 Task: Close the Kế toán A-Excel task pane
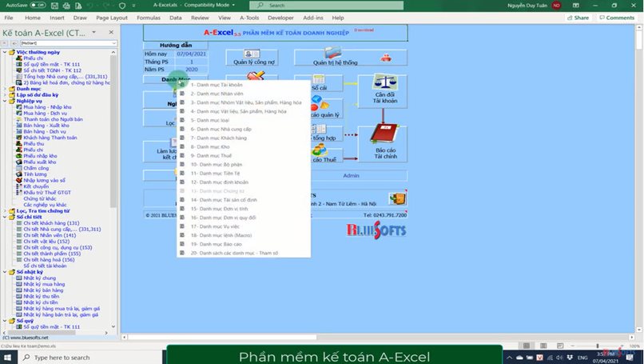click(x=111, y=32)
